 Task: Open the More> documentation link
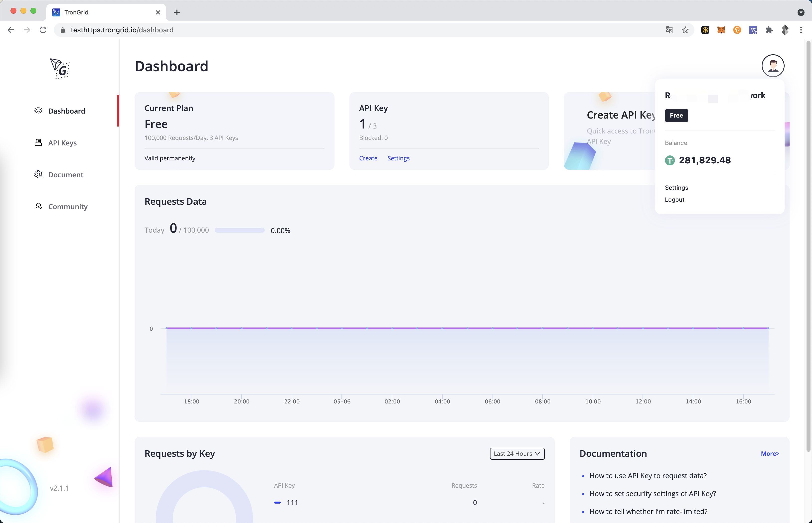tap(770, 454)
